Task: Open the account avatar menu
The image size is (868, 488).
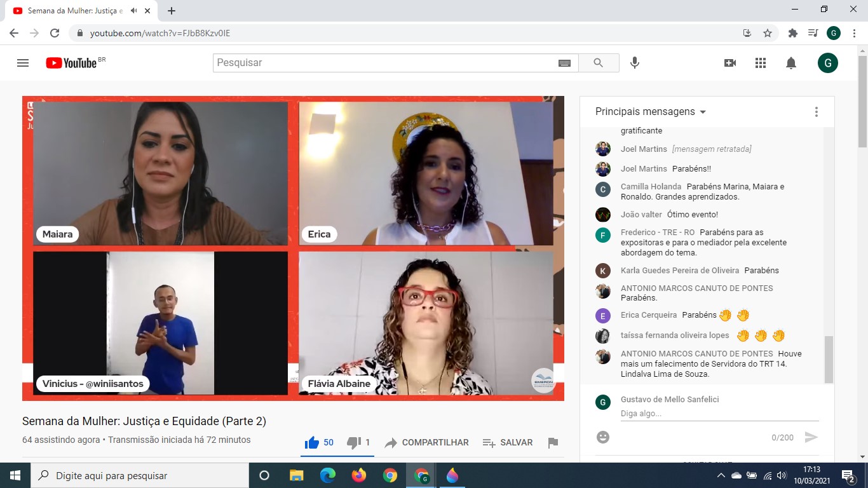Action: (x=827, y=63)
